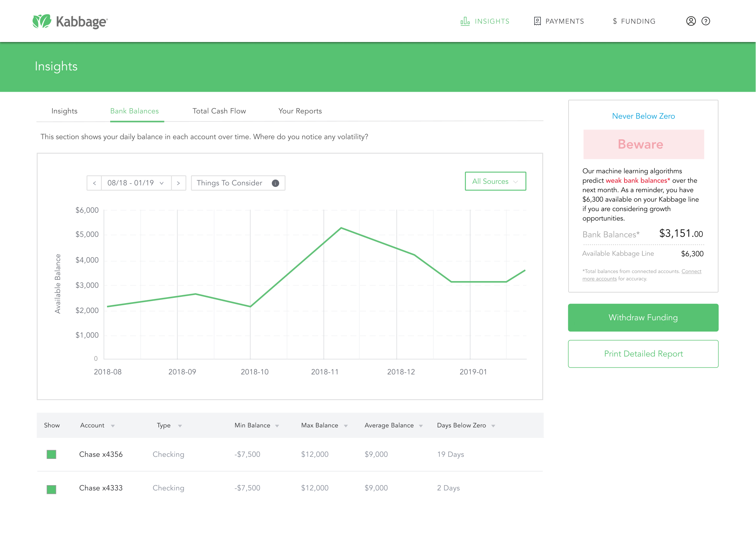The height and width of the screenshot is (538, 756).
Task: Click the Payments receipt icon
Action: (x=537, y=21)
